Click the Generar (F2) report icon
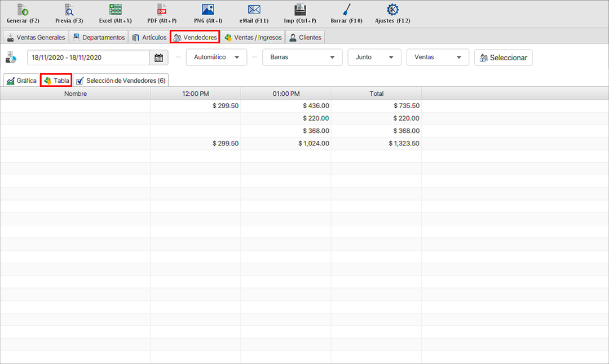Screen dimensions: 609x364 pyautogui.click(x=23, y=10)
